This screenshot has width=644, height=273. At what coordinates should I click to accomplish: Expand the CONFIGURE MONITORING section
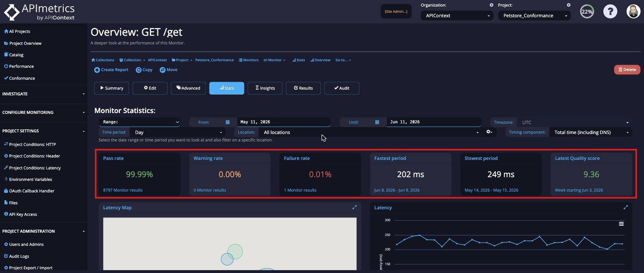(44, 112)
